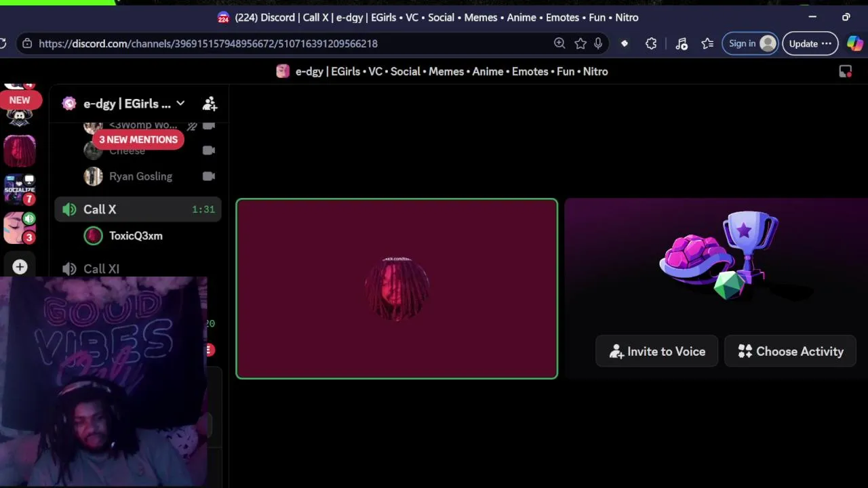
Task: Click the microphone icon in address bar
Action: [x=598, y=43]
